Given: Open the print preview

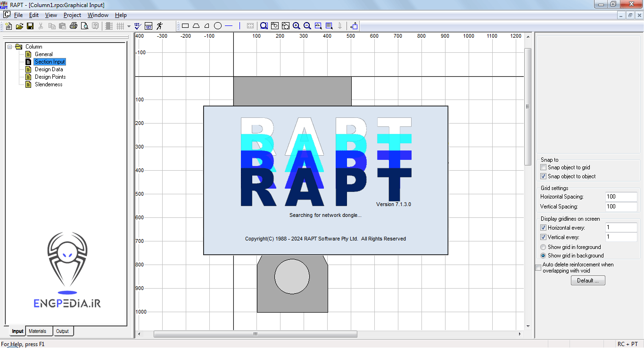Looking at the screenshot, I should [x=85, y=26].
